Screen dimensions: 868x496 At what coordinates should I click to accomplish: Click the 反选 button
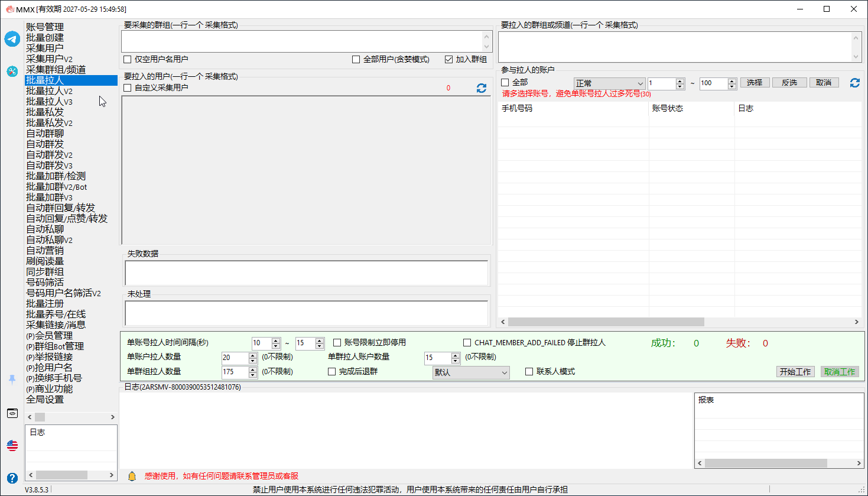[789, 83]
